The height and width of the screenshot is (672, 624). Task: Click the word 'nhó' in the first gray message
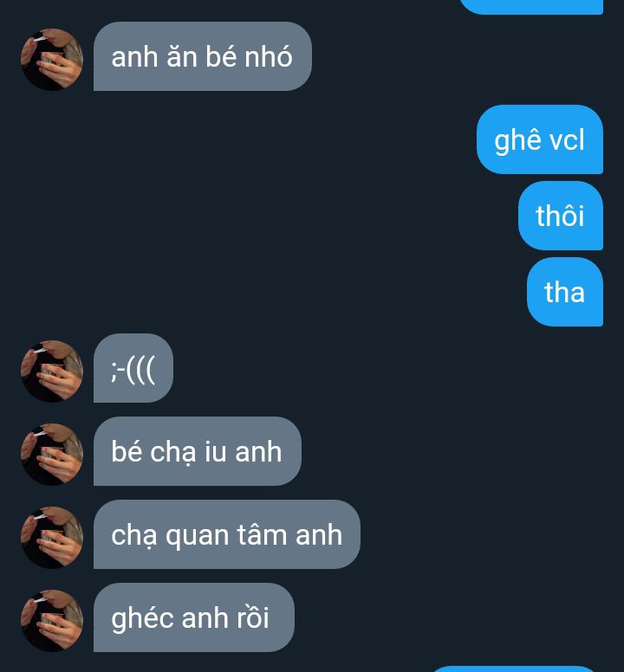[269, 56]
